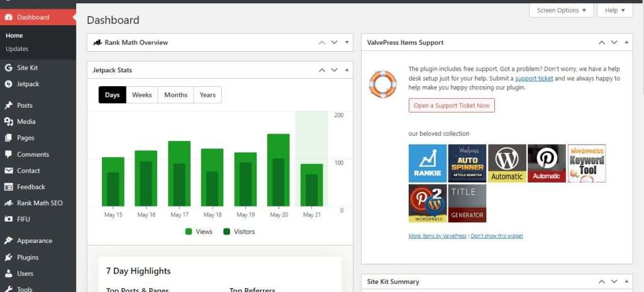Move ValvePress Items Support widget down
Image resolution: width=644 pixels, height=292 pixels.
(614, 42)
